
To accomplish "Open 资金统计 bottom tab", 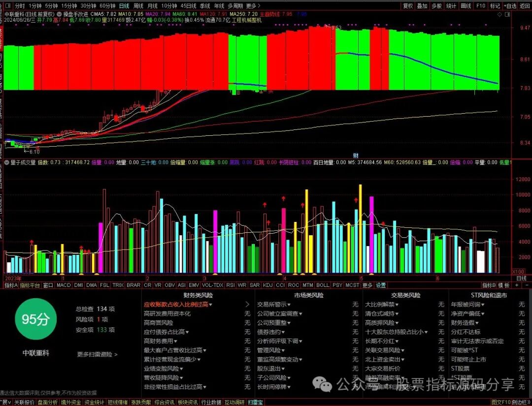I will [94, 402].
